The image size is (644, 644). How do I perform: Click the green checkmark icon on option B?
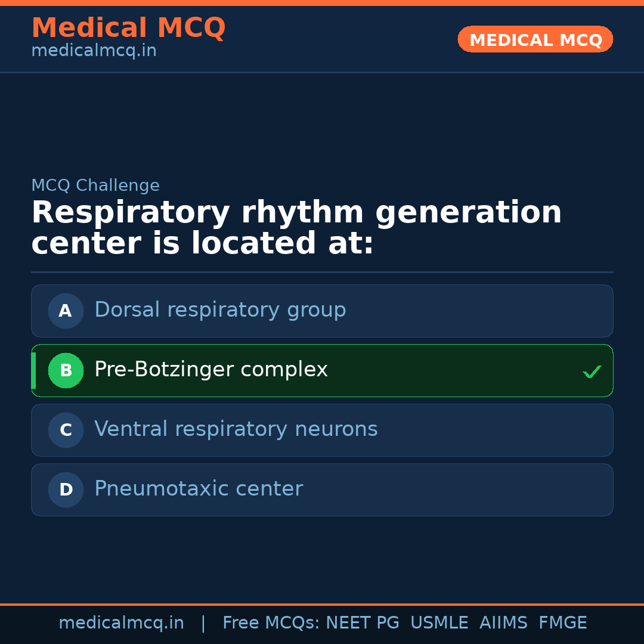[x=592, y=372]
